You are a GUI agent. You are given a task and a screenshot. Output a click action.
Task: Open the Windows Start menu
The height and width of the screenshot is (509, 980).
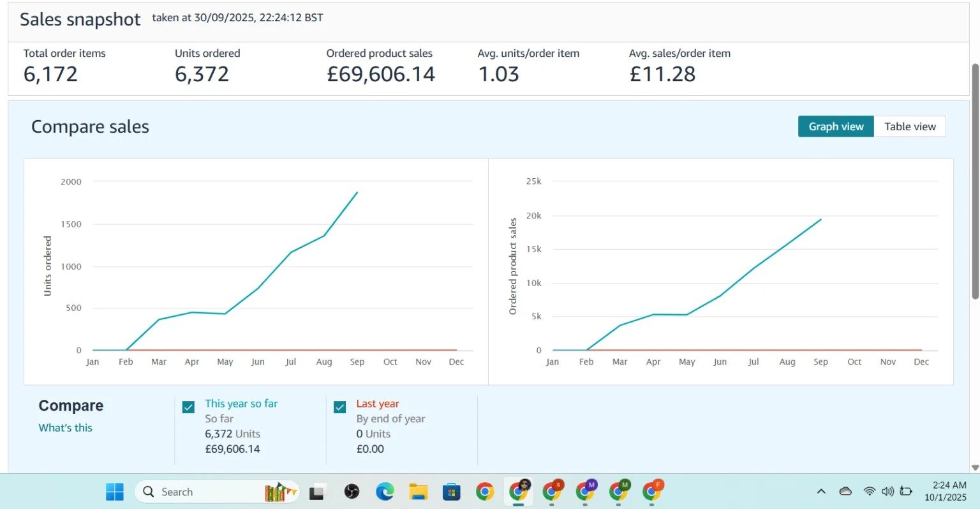coord(115,492)
